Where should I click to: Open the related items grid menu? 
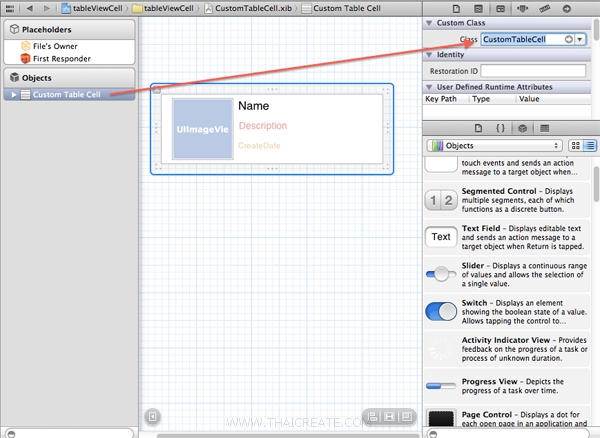point(10,8)
